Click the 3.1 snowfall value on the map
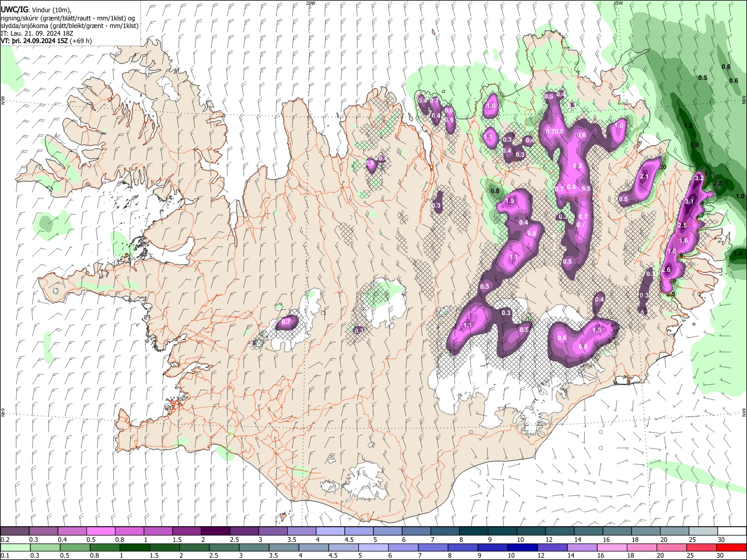The image size is (747, 560). (x=689, y=202)
